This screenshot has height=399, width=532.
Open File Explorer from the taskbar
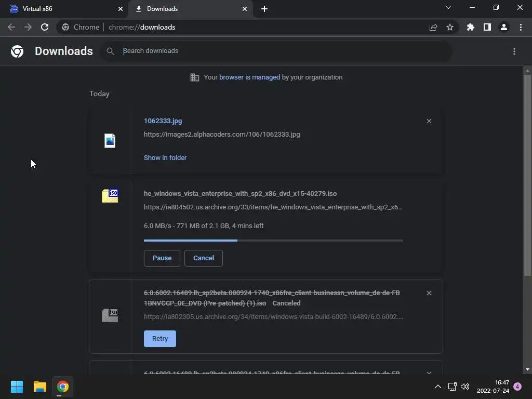click(39, 387)
